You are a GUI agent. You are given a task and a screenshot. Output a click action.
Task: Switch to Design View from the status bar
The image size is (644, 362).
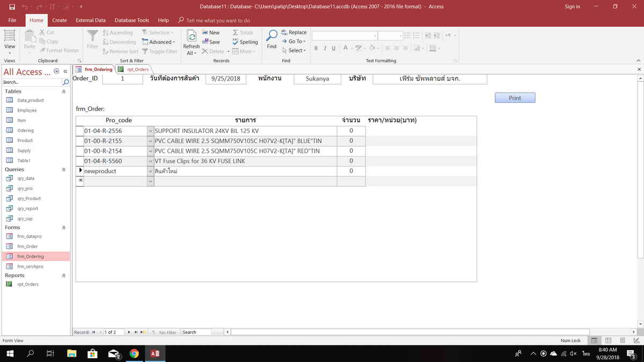point(636,341)
